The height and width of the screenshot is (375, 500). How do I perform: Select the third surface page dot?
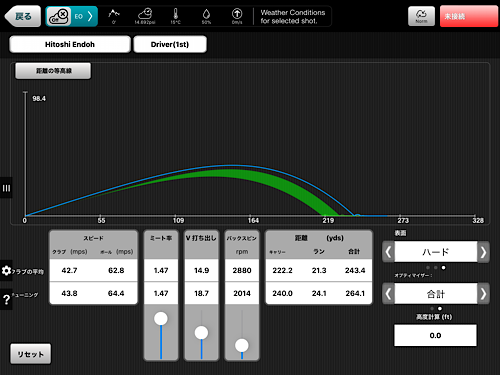coord(443,267)
